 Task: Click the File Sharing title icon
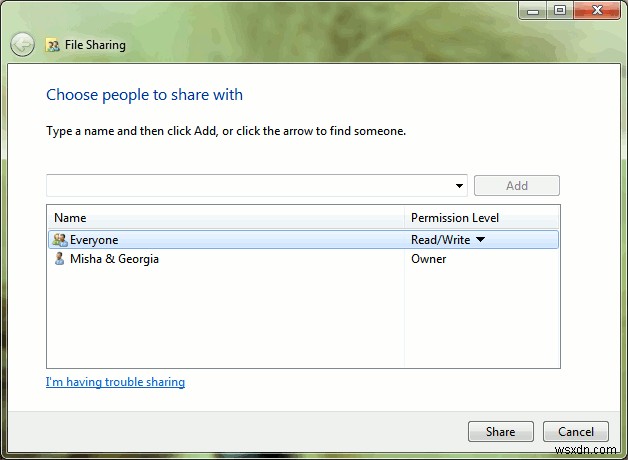53,45
